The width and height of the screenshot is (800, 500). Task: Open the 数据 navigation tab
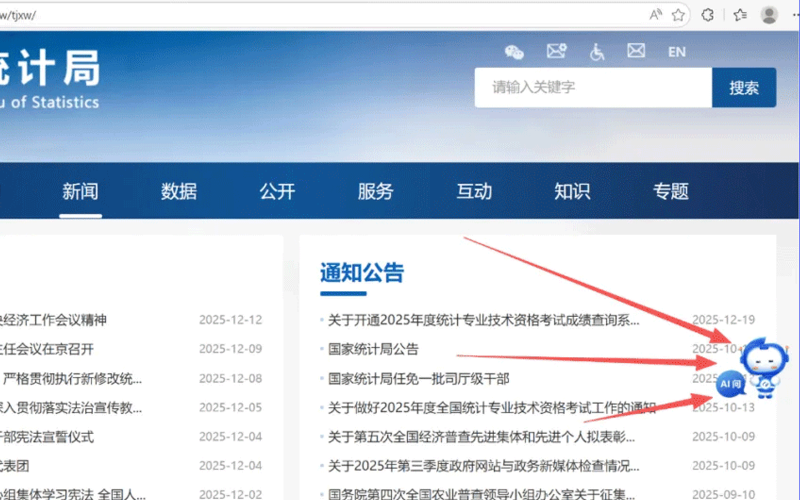[179, 191]
